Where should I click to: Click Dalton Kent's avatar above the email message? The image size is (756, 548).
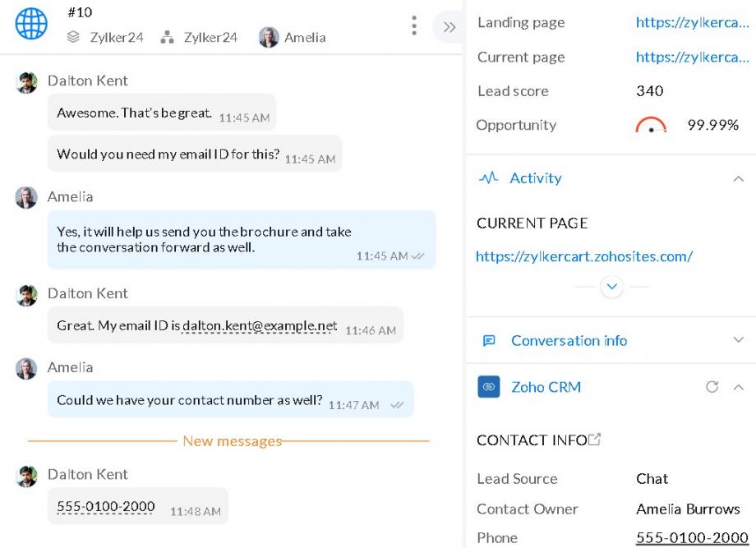coord(26,295)
